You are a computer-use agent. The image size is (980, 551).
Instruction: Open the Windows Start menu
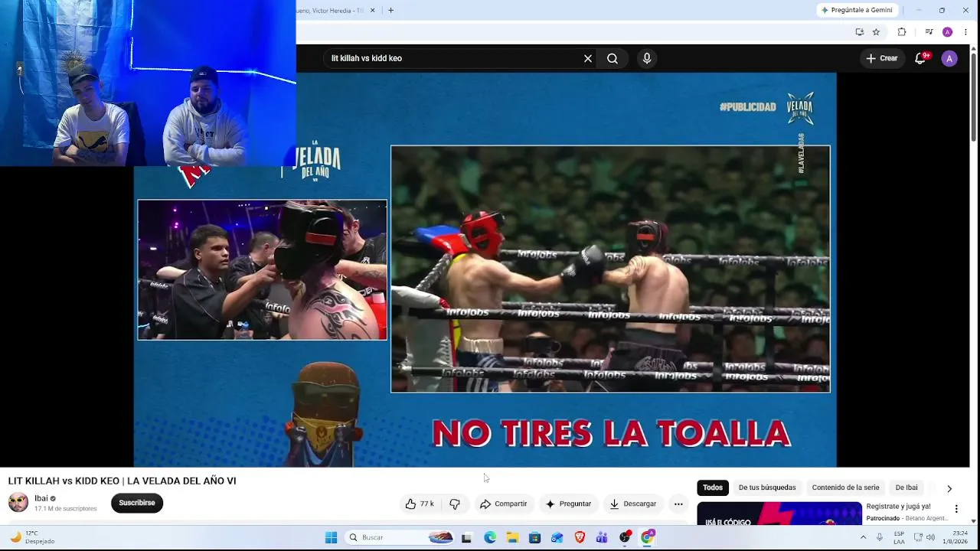click(x=331, y=537)
